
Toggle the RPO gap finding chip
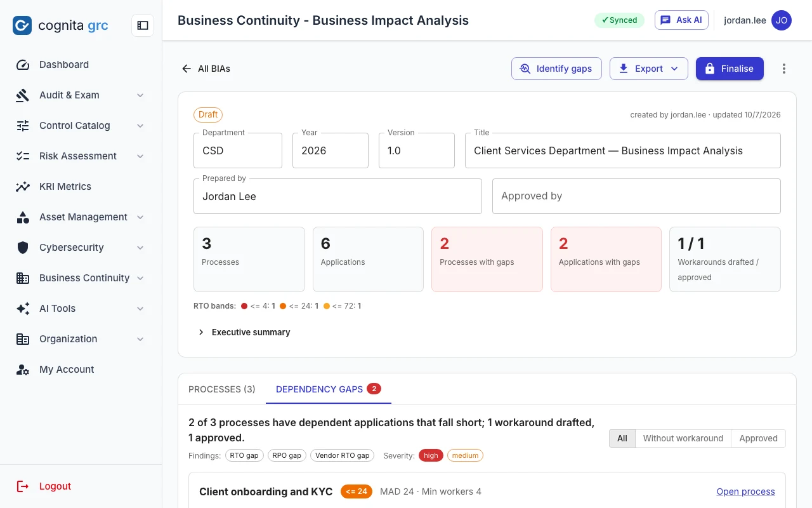point(287,455)
